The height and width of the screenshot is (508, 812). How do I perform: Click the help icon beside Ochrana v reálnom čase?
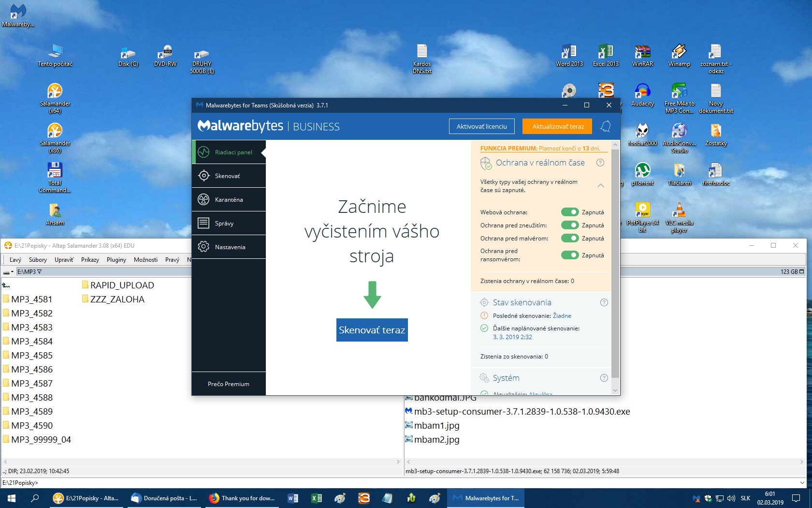[x=600, y=163]
